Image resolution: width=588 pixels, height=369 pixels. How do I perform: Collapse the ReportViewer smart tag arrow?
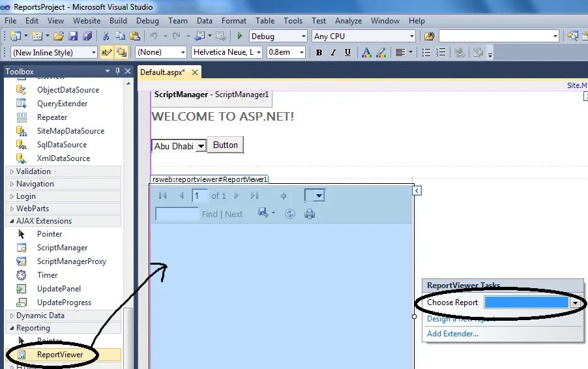coord(417,191)
